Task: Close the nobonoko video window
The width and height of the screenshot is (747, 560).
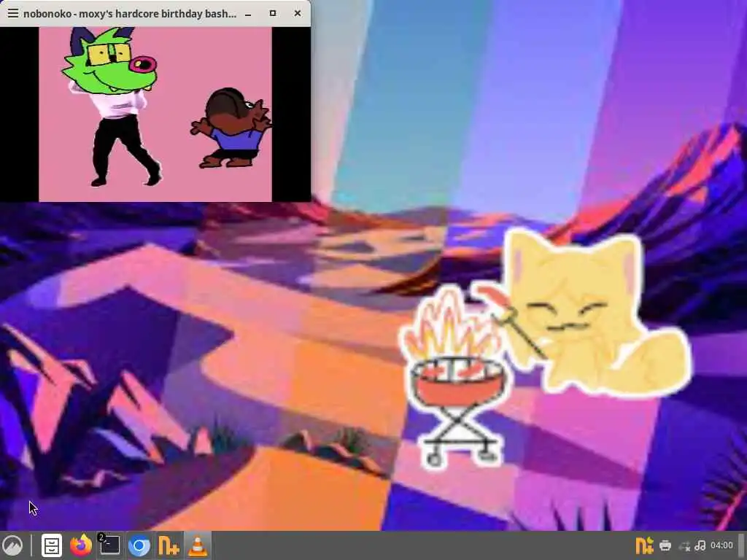Action: [298, 13]
